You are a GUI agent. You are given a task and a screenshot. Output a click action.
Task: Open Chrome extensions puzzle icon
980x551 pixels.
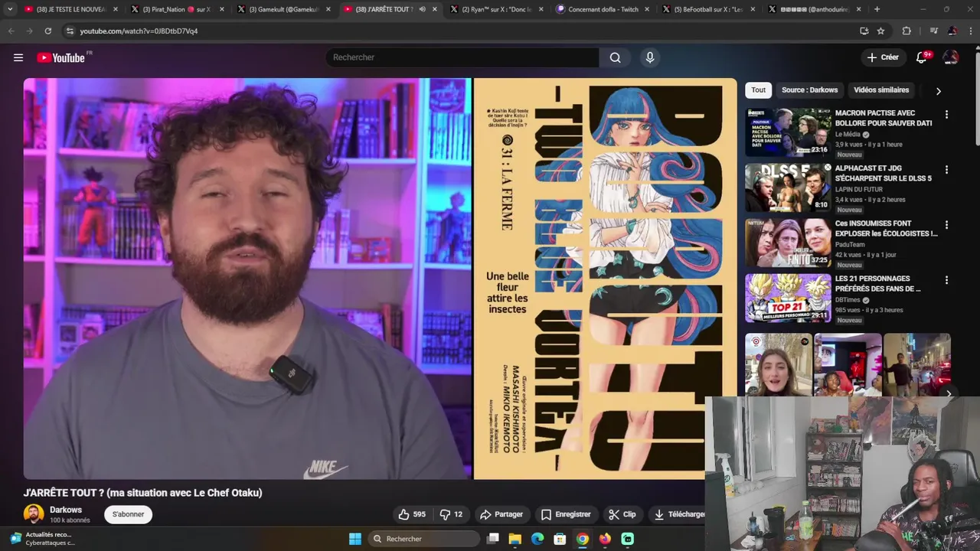pos(906,31)
